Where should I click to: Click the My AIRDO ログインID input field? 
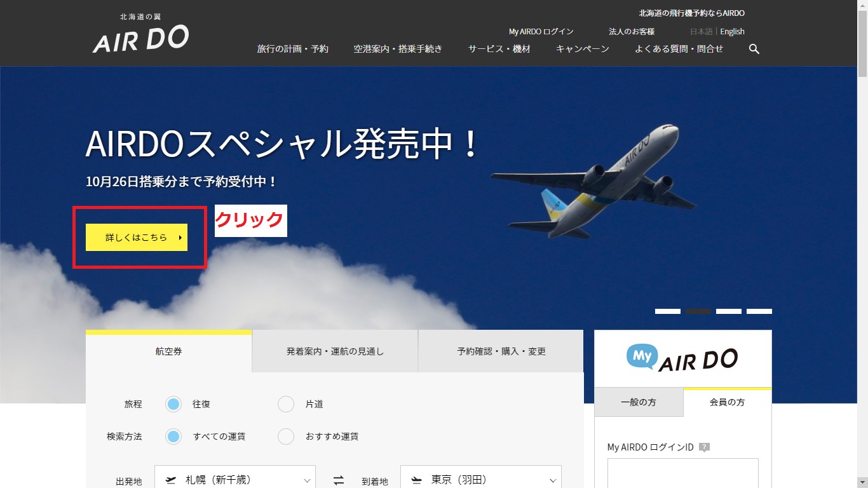(682, 473)
